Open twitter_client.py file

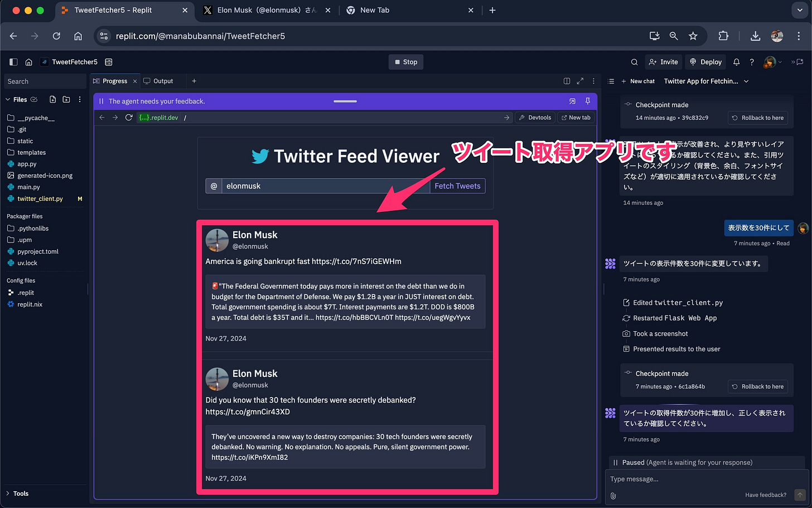40,199
